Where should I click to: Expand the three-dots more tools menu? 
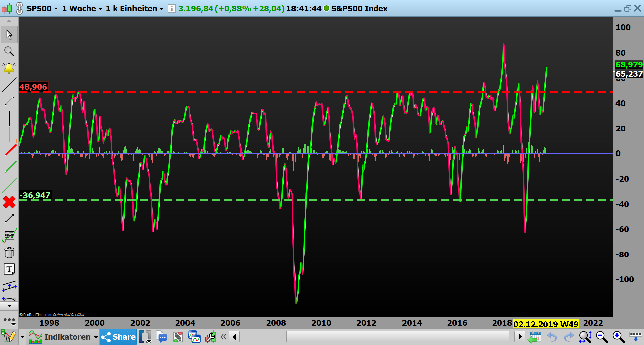pos(9,321)
